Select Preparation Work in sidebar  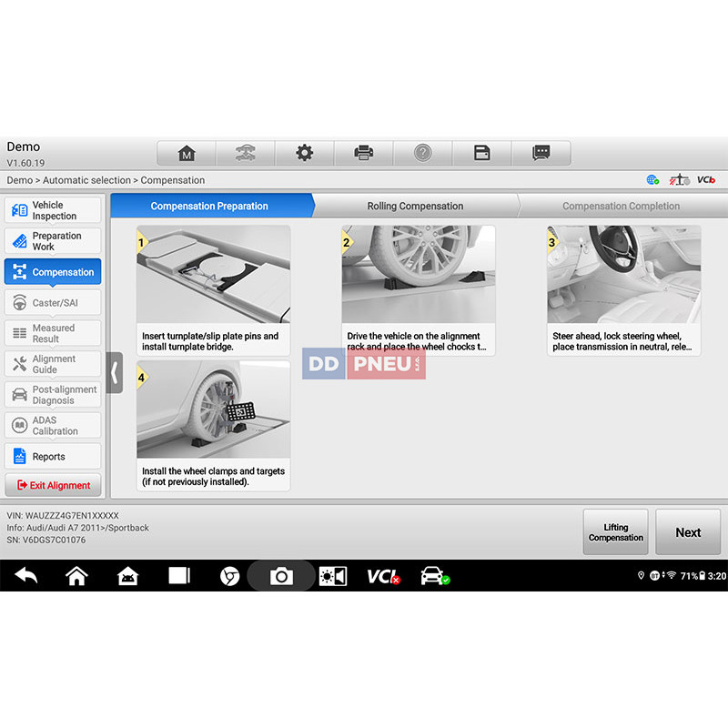tap(53, 241)
